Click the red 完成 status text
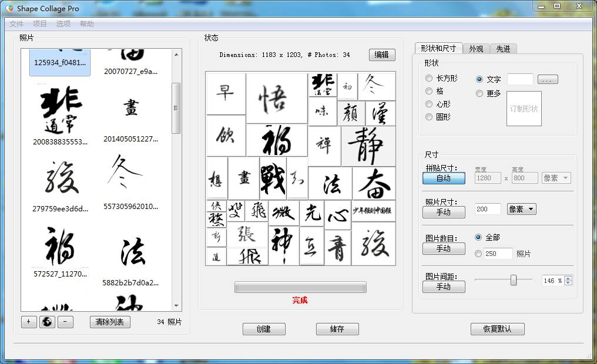597x364 pixels. click(x=300, y=301)
